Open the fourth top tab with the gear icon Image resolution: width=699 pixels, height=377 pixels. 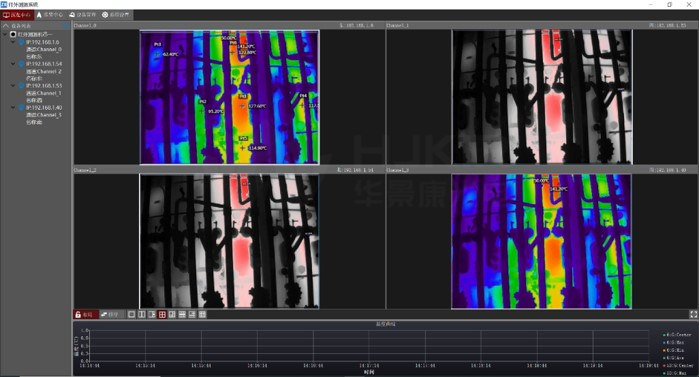click(116, 15)
